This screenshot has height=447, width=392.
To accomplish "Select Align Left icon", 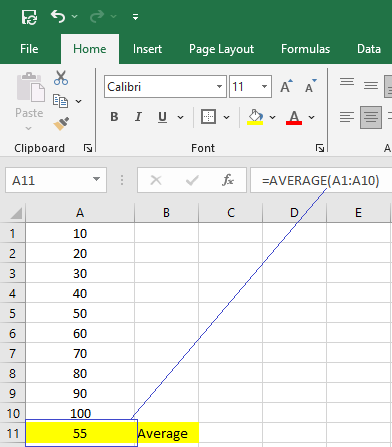I will tap(347, 117).
